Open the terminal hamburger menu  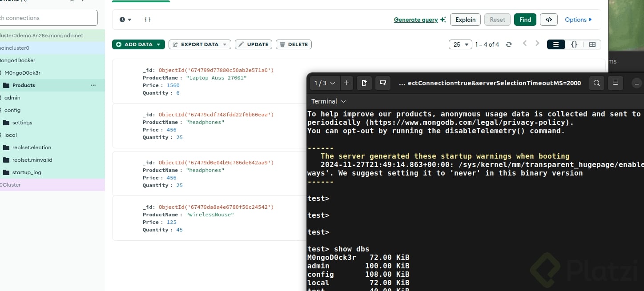pyautogui.click(x=616, y=83)
